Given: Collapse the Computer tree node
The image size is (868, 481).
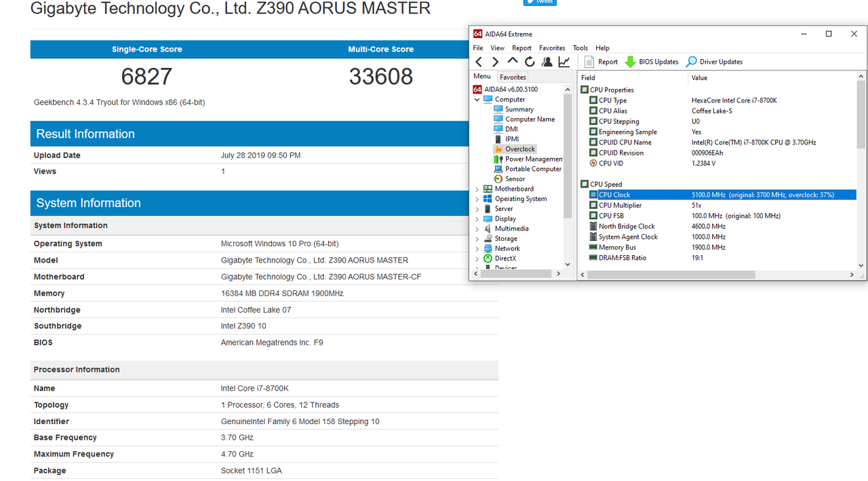Looking at the screenshot, I should point(477,100).
